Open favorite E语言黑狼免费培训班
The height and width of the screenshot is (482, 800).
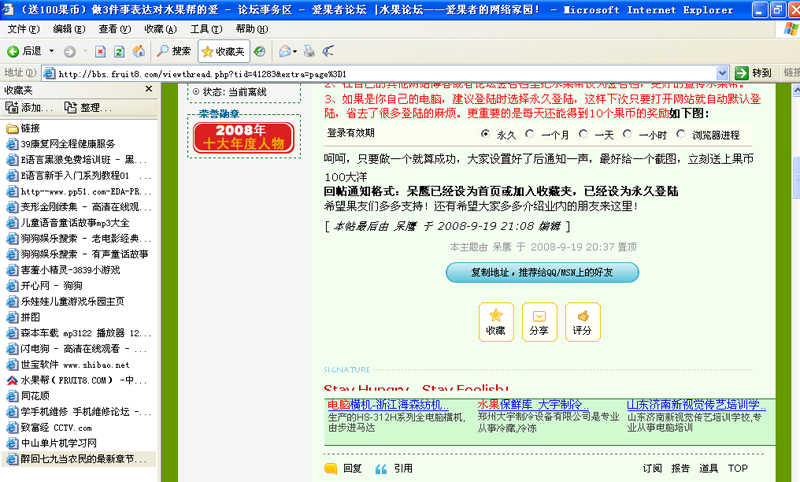pos(78,160)
